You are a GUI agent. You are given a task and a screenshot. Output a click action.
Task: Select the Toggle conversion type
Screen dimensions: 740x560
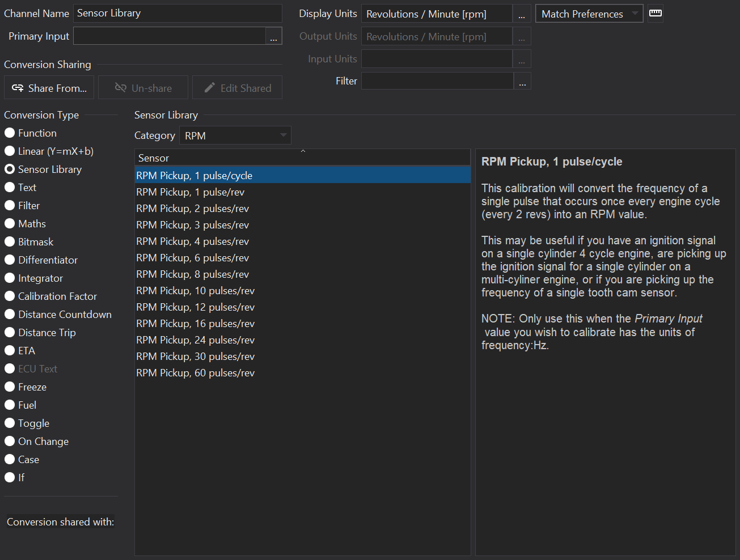pos(10,423)
